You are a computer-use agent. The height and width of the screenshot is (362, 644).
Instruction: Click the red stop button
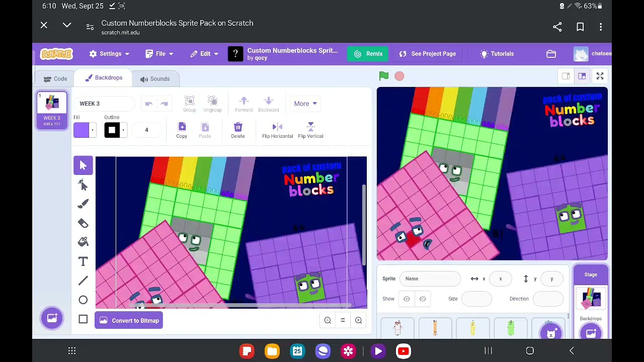pyautogui.click(x=399, y=76)
